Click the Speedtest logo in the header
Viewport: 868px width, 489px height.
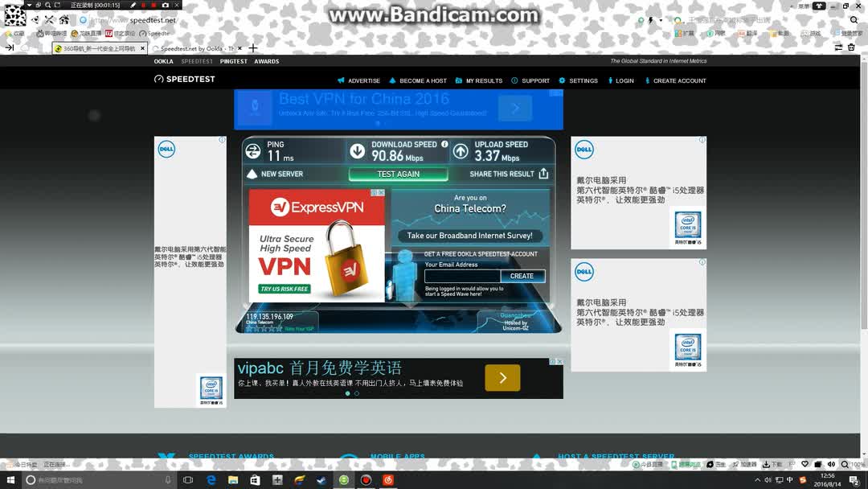184,79
